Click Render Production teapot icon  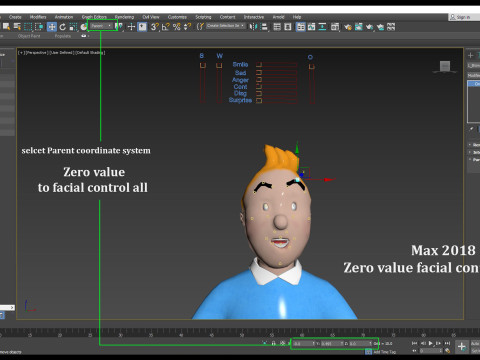click(369, 27)
